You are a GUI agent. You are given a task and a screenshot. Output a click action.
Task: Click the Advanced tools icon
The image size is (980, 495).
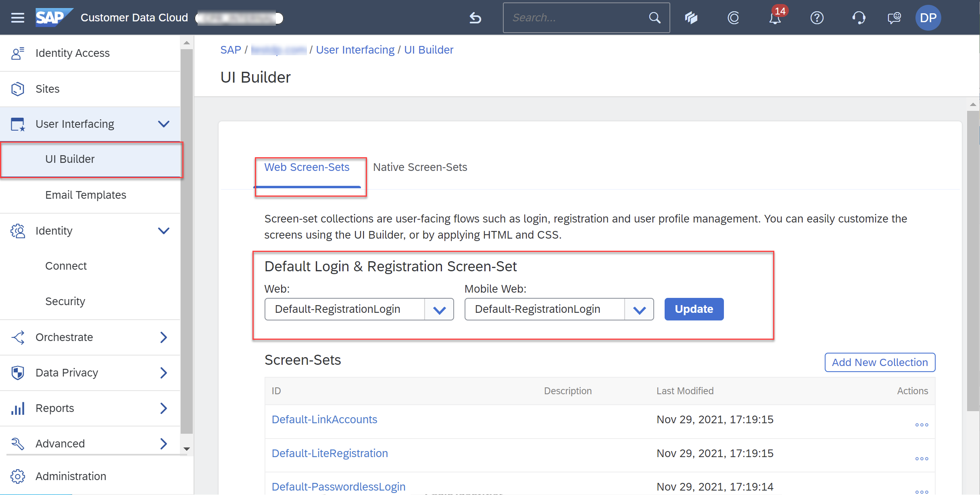click(x=18, y=444)
